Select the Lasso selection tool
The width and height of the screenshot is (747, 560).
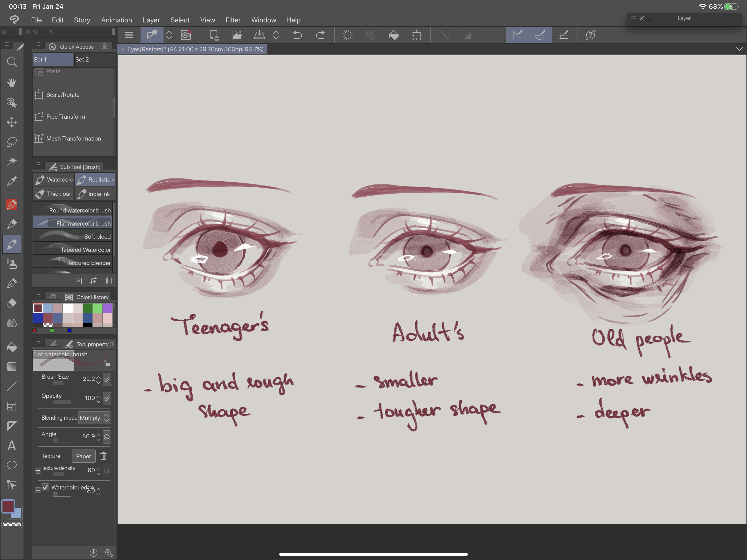(12, 142)
